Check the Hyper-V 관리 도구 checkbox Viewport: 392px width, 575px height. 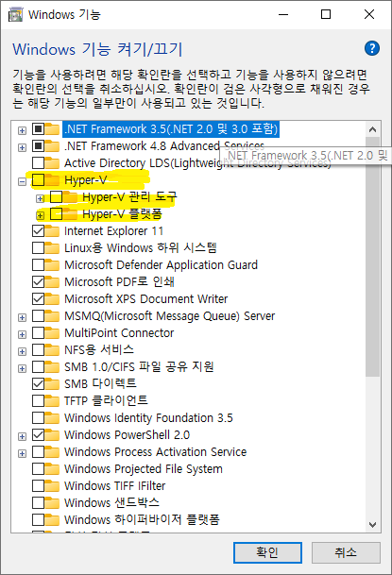pos(56,197)
